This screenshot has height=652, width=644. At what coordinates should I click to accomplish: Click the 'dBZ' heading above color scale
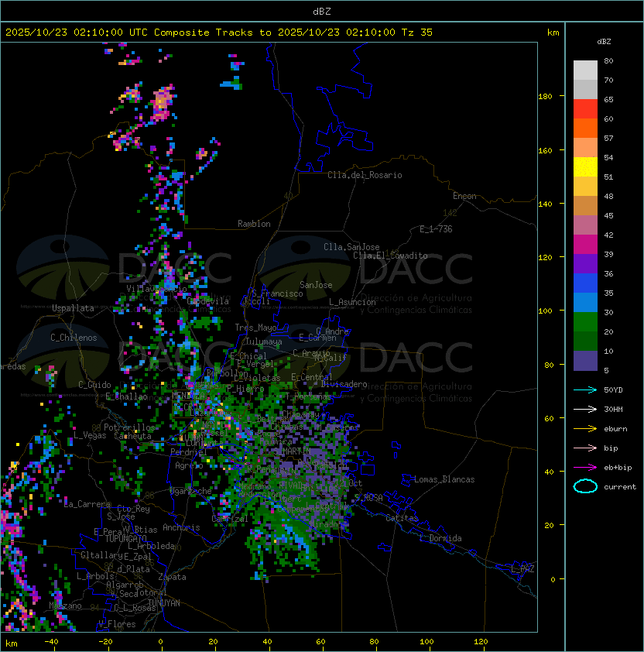(x=604, y=42)
